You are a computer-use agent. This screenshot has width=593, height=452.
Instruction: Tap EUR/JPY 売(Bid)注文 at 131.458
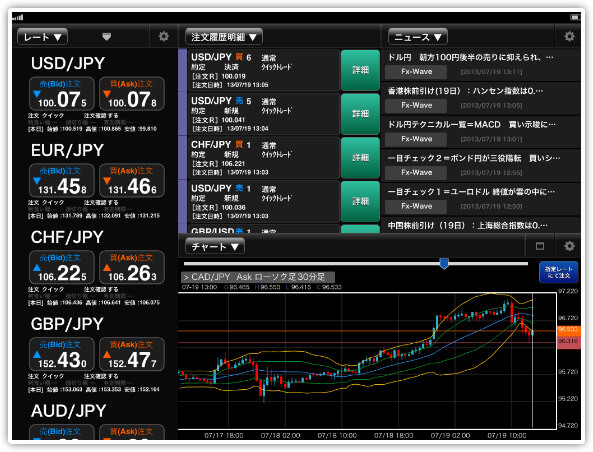pos(62,180)
